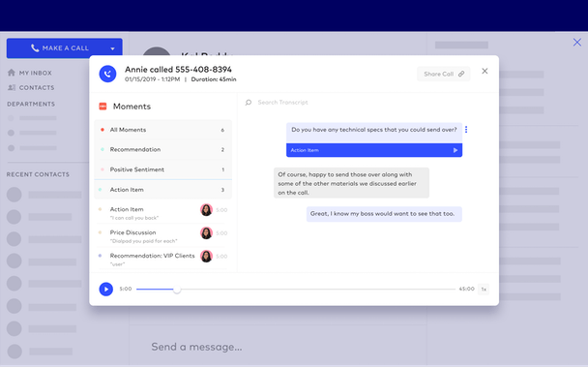Open My Inbox in the sidebar
Image resolution: width=588 pixels, height=368 pixels.
30,73
